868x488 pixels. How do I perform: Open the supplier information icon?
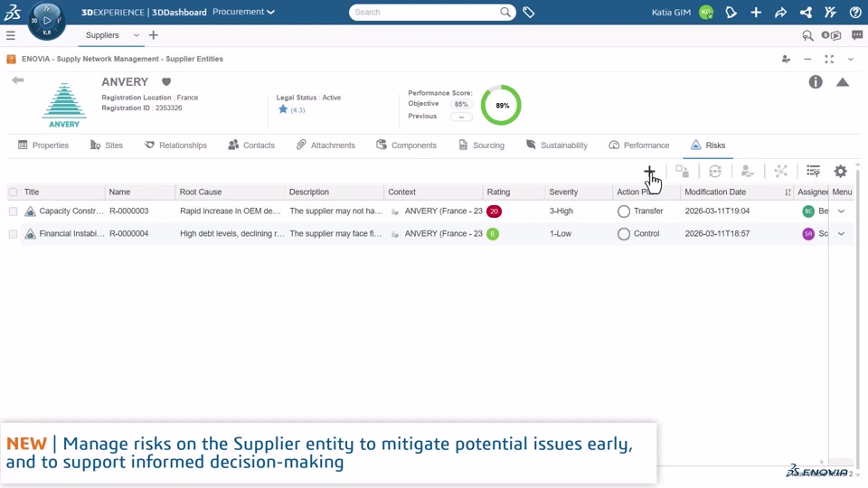pyautogui.click(x=816, y=82)
